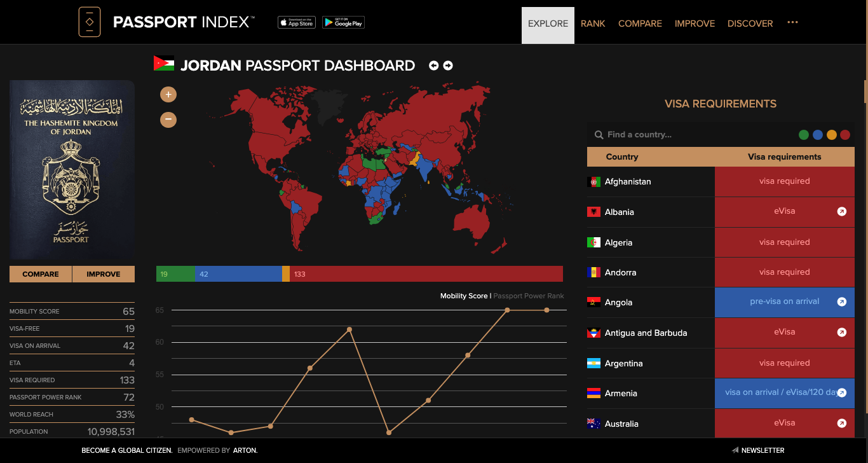The width and height of the screenshot is (868, 463).
Task: Open the IMPROVE menu item
Action: click(695, 24)
